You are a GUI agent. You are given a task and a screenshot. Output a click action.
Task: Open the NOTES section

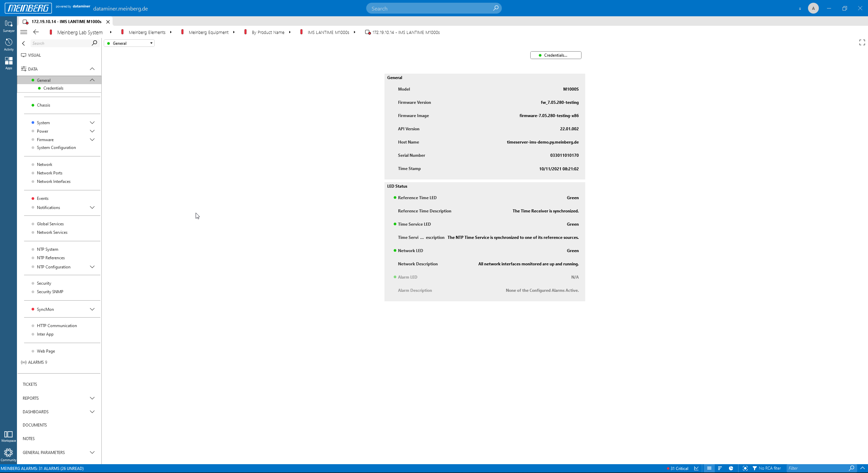click(x=28, y=439)
